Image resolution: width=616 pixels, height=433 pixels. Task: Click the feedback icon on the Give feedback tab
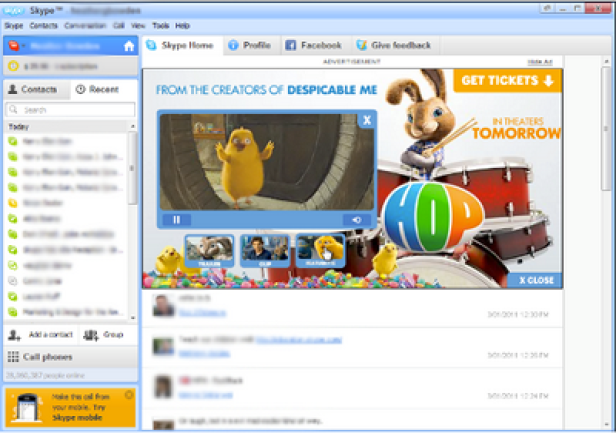[x=361, y=45]
